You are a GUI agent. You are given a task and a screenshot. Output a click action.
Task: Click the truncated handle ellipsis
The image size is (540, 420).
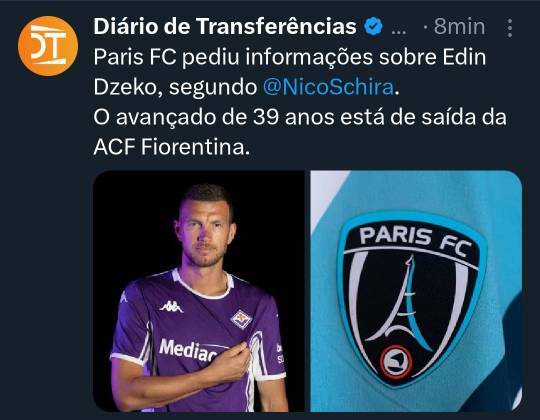click(399, 32)
